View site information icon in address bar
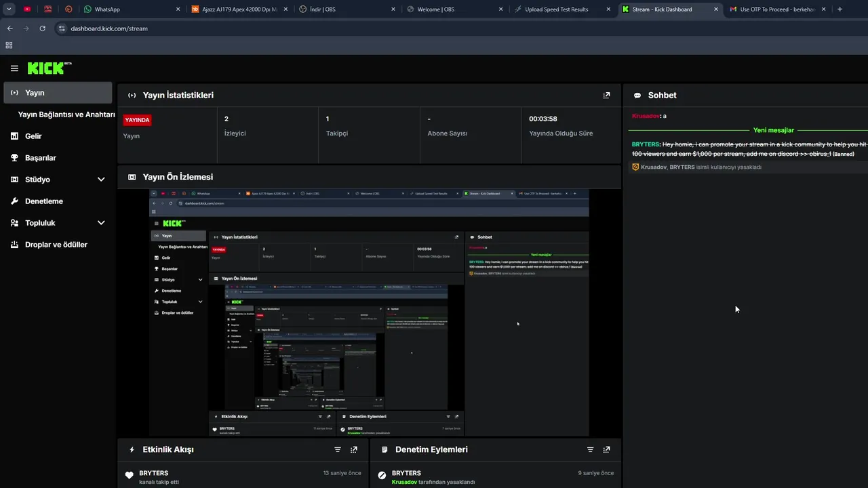The height and width of the screenshot is (488, 868). [62, 28]
